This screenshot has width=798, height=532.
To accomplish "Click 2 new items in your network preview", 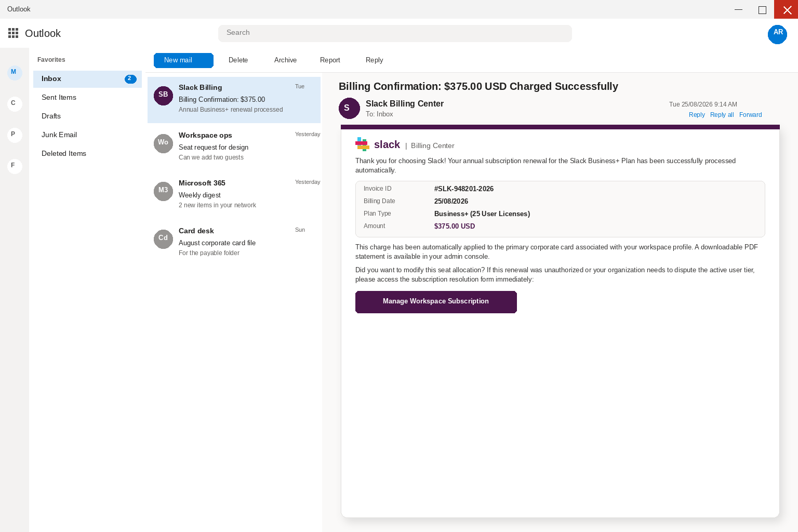I will (x=217, y=205).
